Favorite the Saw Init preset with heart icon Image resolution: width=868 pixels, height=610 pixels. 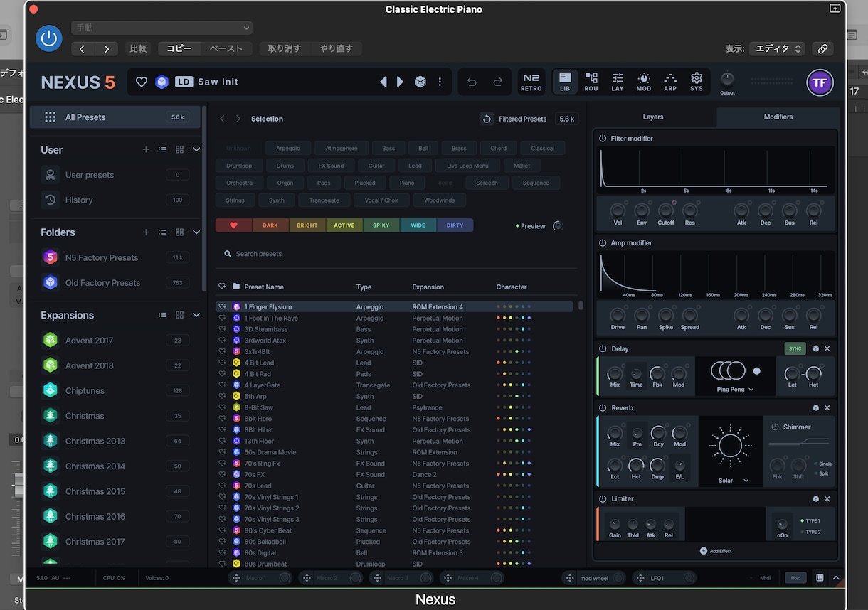[142, 82]
